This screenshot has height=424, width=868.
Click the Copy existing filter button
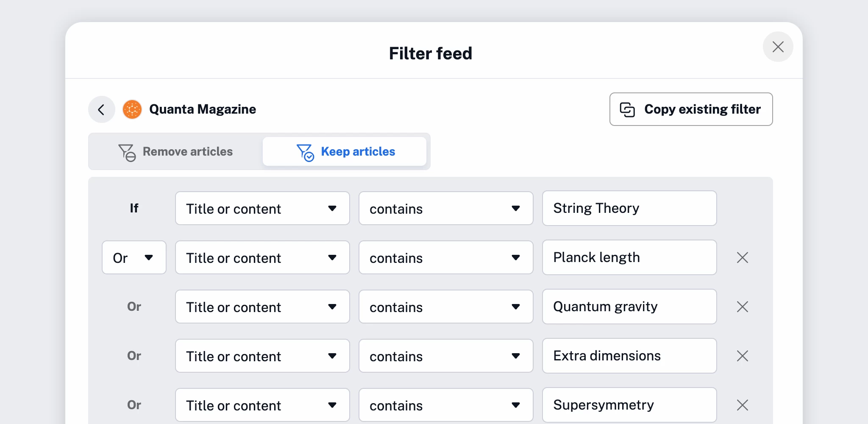pos(691,109)
